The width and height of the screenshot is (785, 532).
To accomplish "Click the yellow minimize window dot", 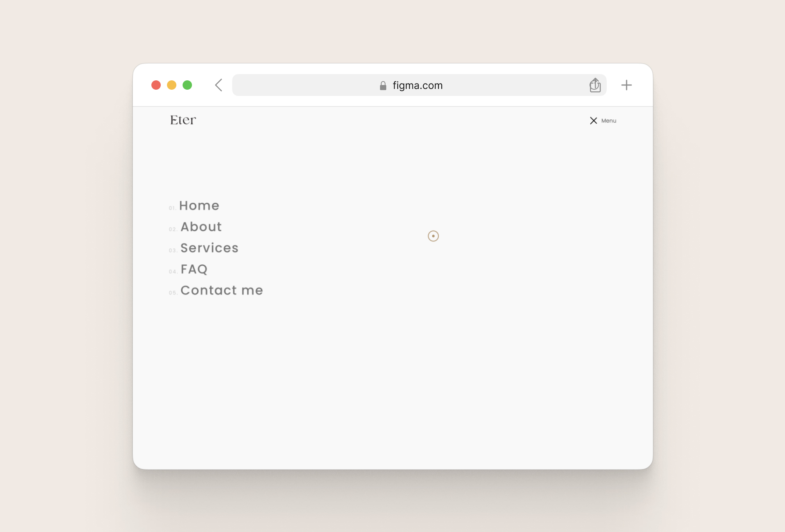I will 172,85.
